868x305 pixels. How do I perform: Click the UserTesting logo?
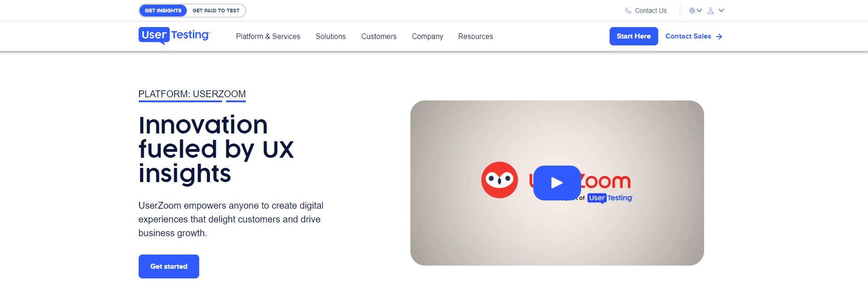point(174,36)
